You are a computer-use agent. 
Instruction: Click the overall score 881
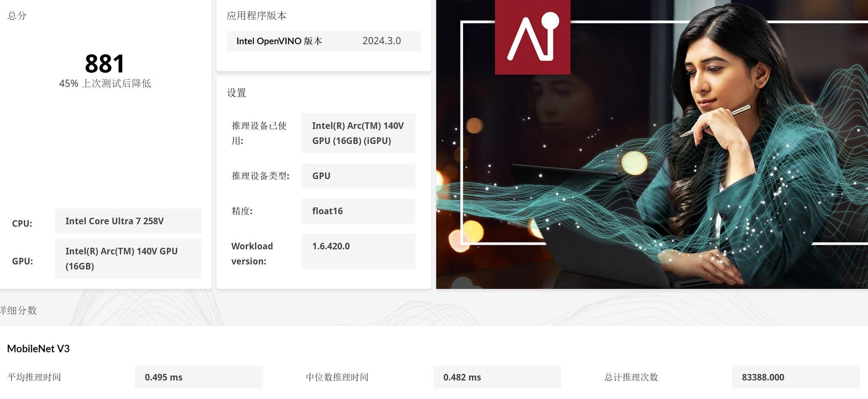click(105, 64)
